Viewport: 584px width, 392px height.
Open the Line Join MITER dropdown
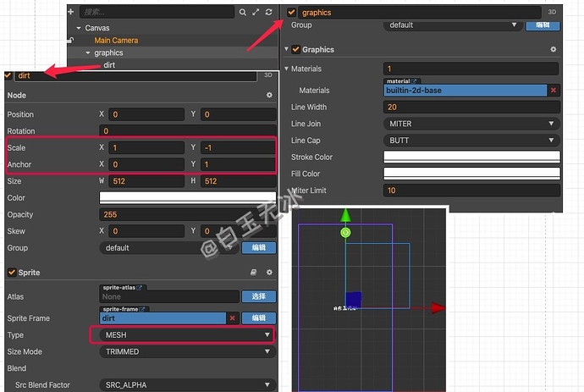point(471,124)
